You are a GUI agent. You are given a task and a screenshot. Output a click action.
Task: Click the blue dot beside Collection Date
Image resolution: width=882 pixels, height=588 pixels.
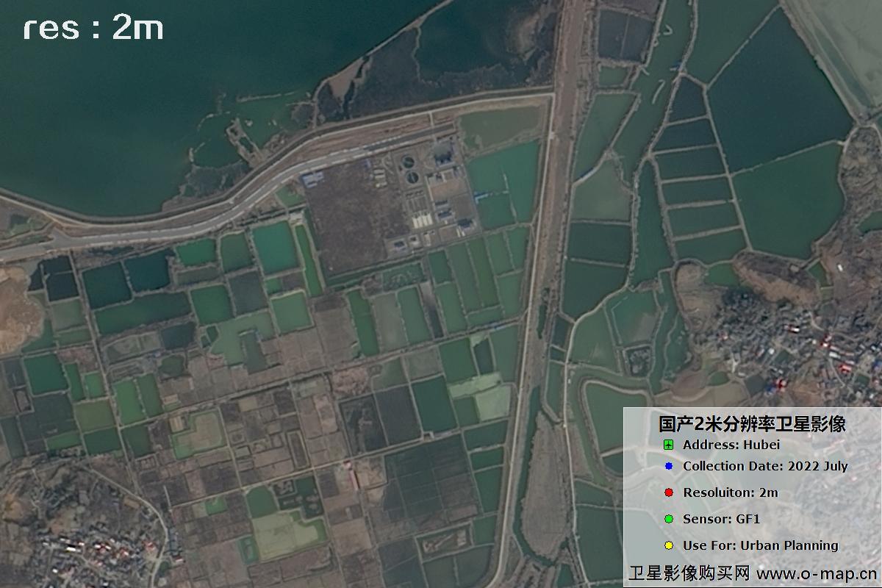pyautogui.click(x=668, y=466)
